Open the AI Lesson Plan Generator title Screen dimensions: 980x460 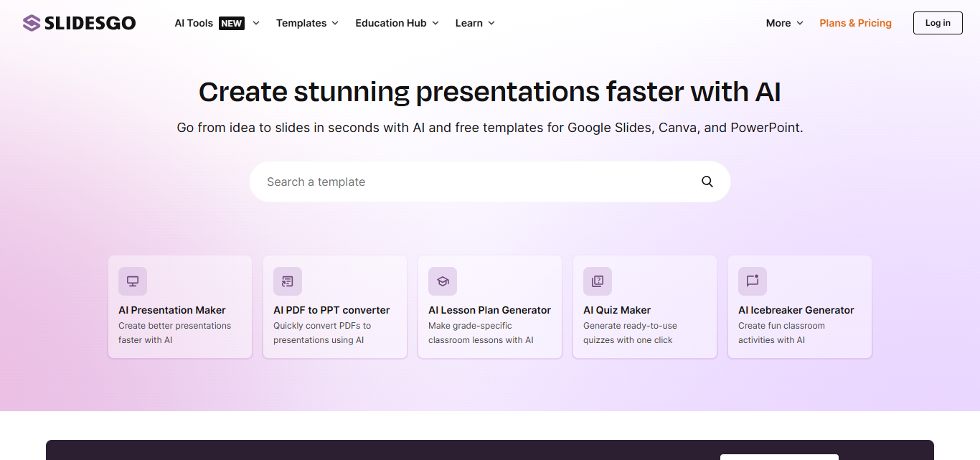point(490,310)
